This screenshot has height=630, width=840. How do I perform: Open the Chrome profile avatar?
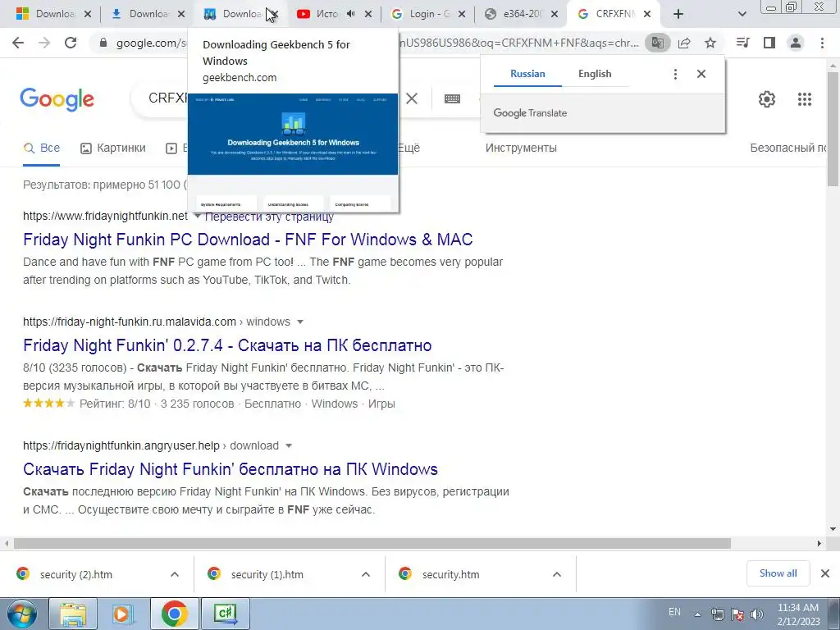point(796,43)
